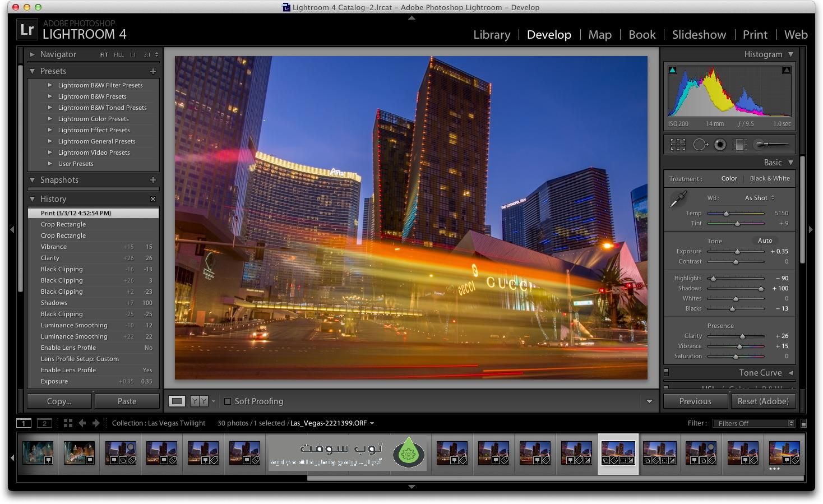The image size is (823, 504).
Task: Click the Reset (Adobe) button
Action: tap(763, 401)
